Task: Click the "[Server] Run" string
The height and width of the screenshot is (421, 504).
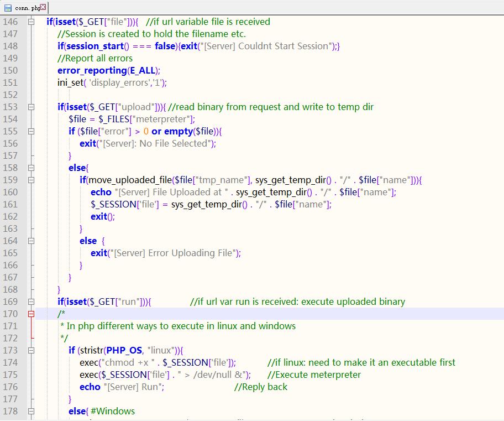Action: (134, 387)
